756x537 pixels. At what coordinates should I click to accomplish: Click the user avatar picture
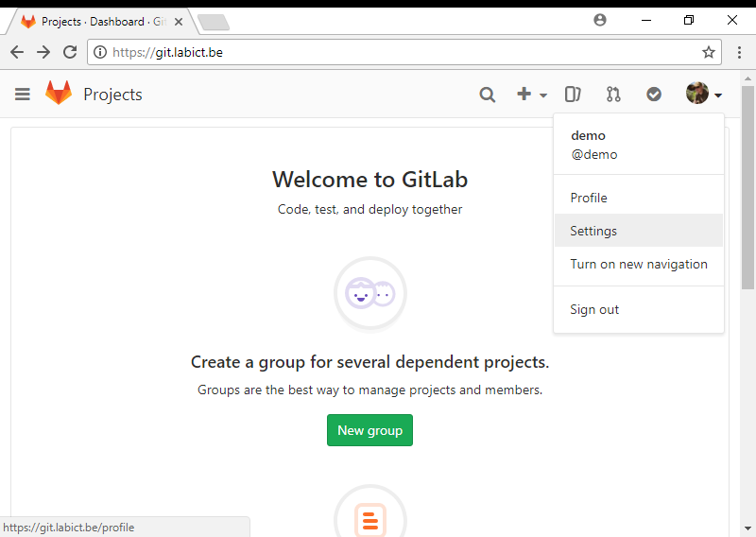[x=697, y=93]
